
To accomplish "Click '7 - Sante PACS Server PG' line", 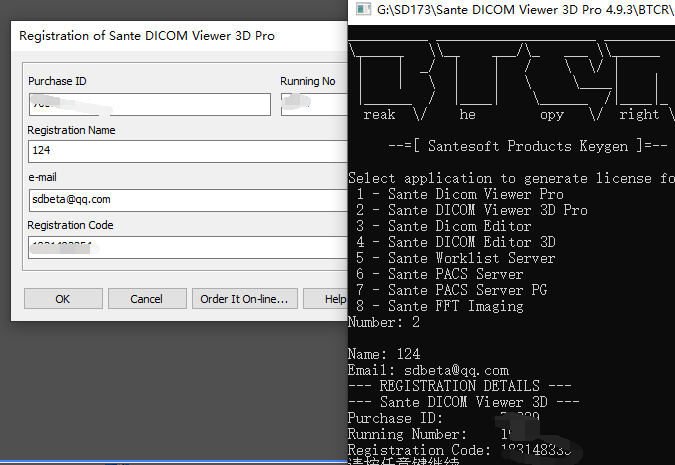I will 452,290.
